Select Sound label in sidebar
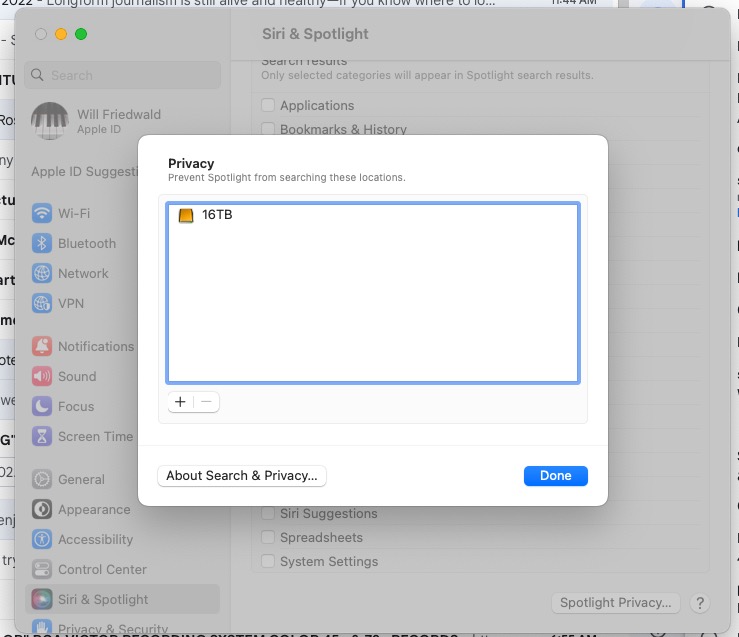Screen dimensions: 739x637 click(x=77, y=376)
